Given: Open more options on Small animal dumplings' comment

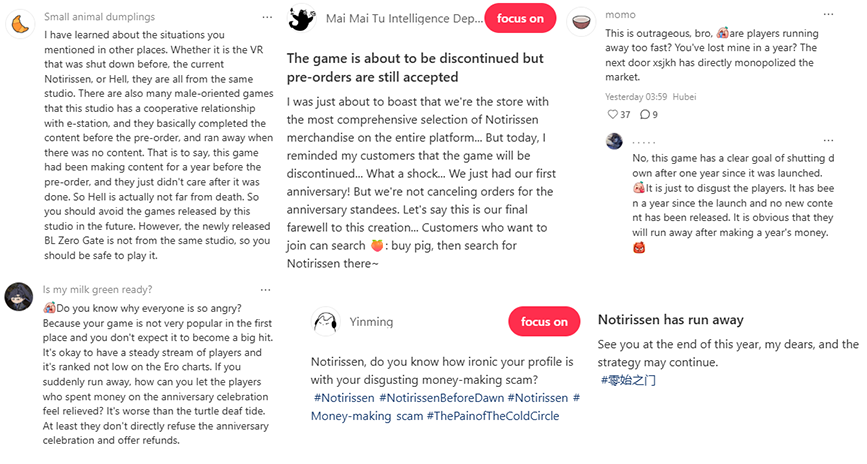Looking at the screenshot, I should (x=266, y=17).
